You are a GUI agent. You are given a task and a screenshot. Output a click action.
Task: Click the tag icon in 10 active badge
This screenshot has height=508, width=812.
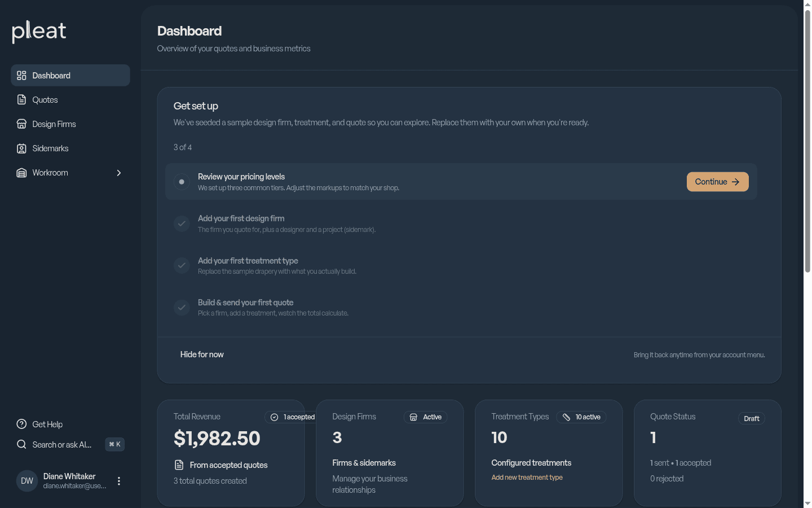click(x=566, y=417)
